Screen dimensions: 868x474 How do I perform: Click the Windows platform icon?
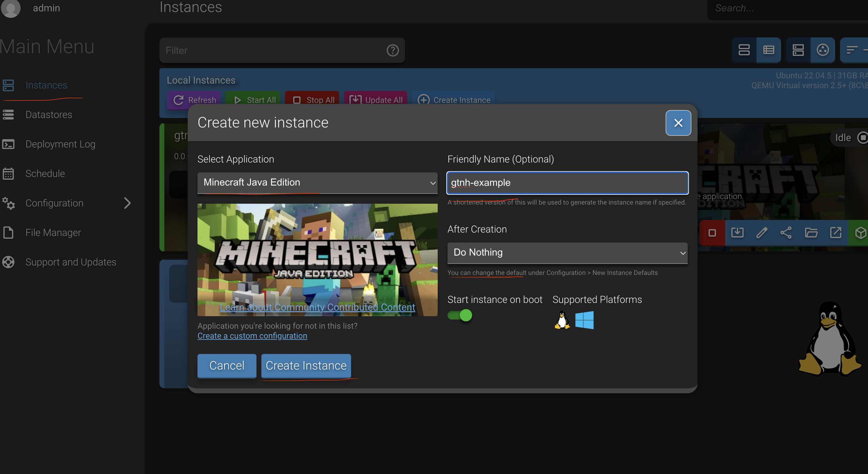coord(584,320)
